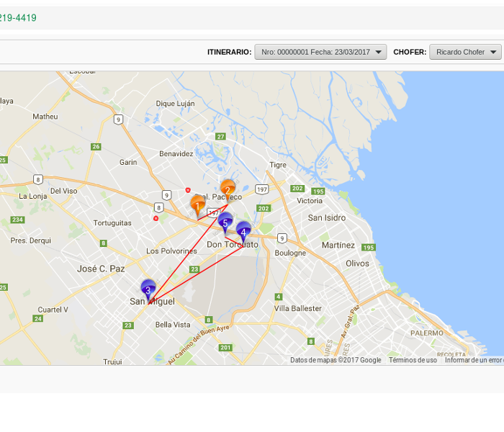
Task: Click the José C. Paz map label
Action: click(x=101, y=269)
